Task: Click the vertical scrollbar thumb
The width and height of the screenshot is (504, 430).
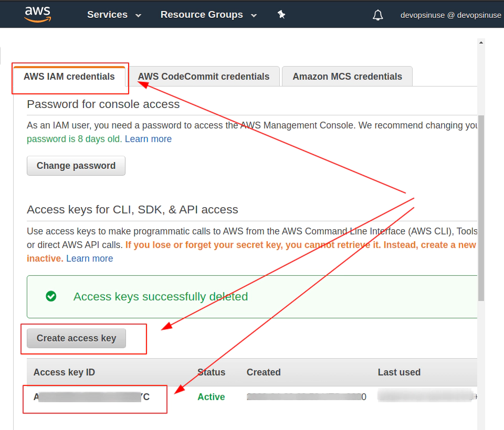Action: pyautogui.click(x=481, y=208)
